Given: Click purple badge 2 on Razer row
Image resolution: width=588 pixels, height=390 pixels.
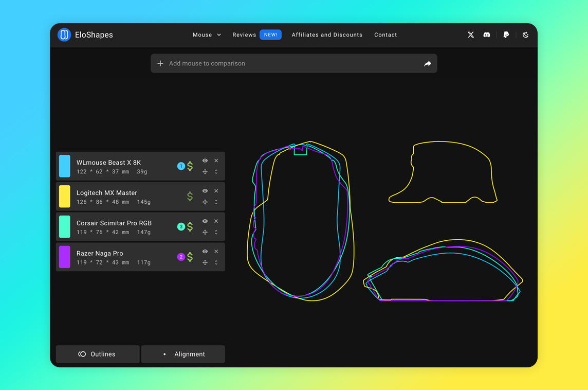Looking at the screenshot, I should (x=181, y=257).
